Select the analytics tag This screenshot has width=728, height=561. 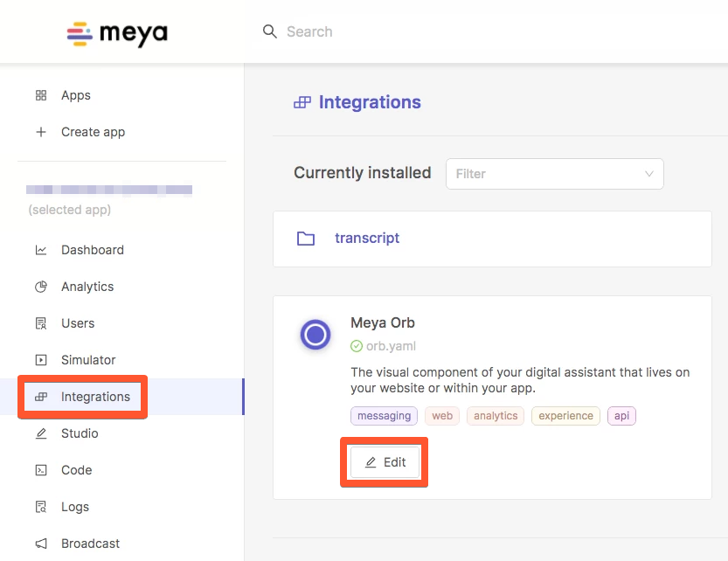pos(496,416)
